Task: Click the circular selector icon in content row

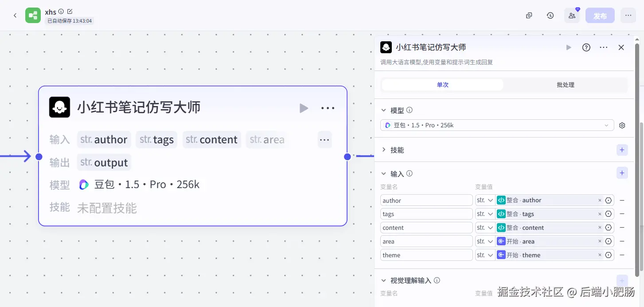Action: point(609,228)
